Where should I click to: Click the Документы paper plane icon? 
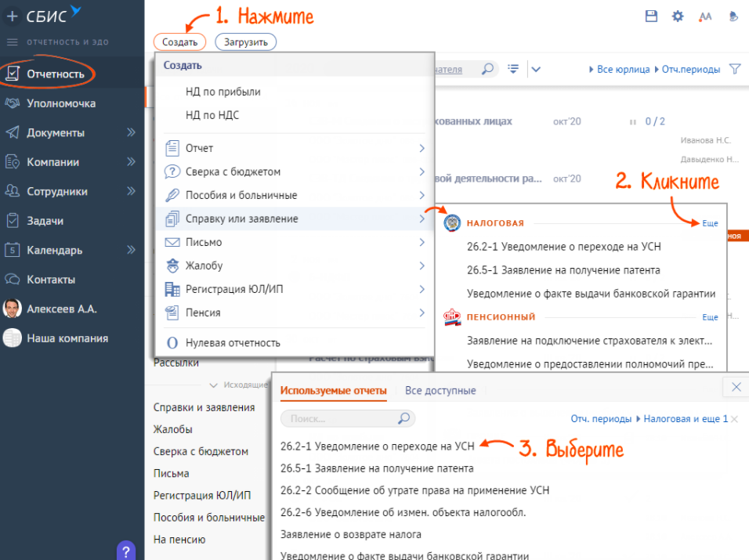[x=13, y=132]
